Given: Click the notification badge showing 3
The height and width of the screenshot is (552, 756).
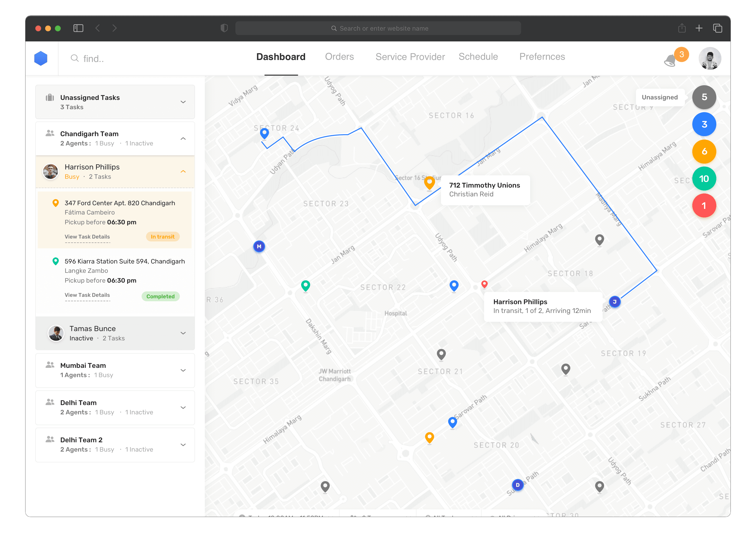Looking at the screenshot, I should (682, 54).
